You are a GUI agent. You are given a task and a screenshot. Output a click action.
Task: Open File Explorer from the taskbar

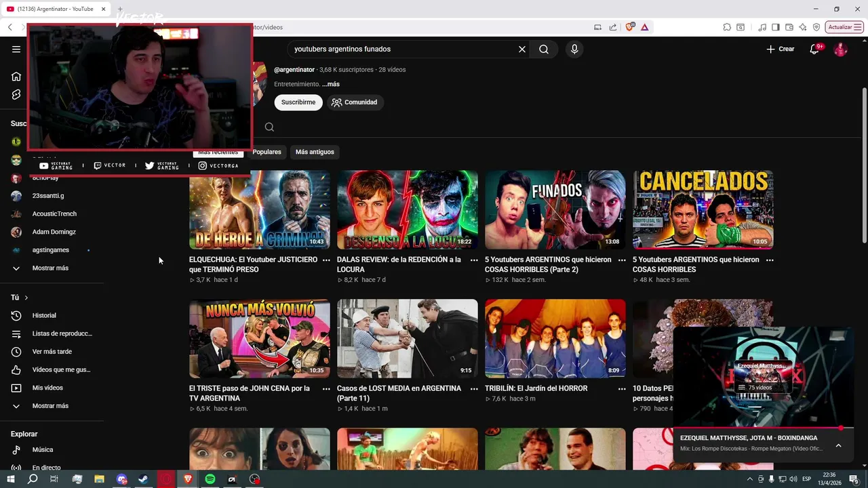99,479
